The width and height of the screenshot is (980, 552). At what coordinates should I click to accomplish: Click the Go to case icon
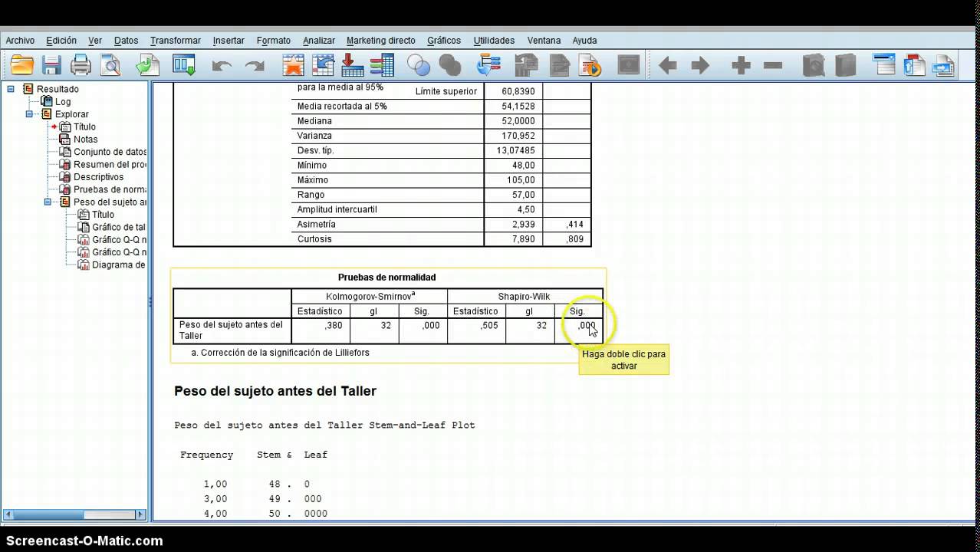coord(323,65)
